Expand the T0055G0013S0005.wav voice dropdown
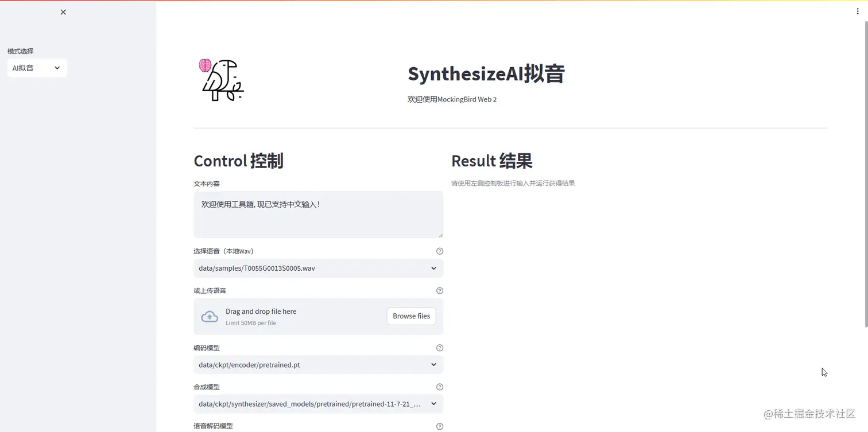Screen dimensions: 868x432 tap(318, 268)
